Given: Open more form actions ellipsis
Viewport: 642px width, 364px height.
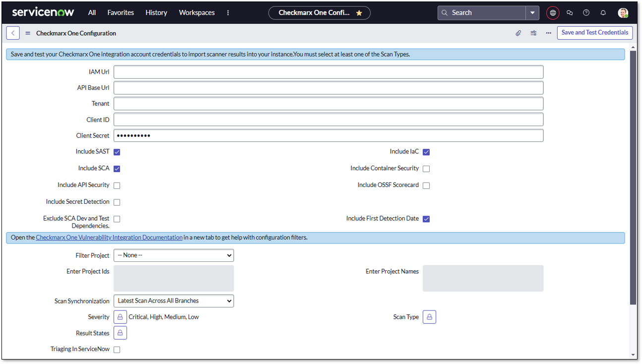Looking at the screenshot, I should pos(548,33).
